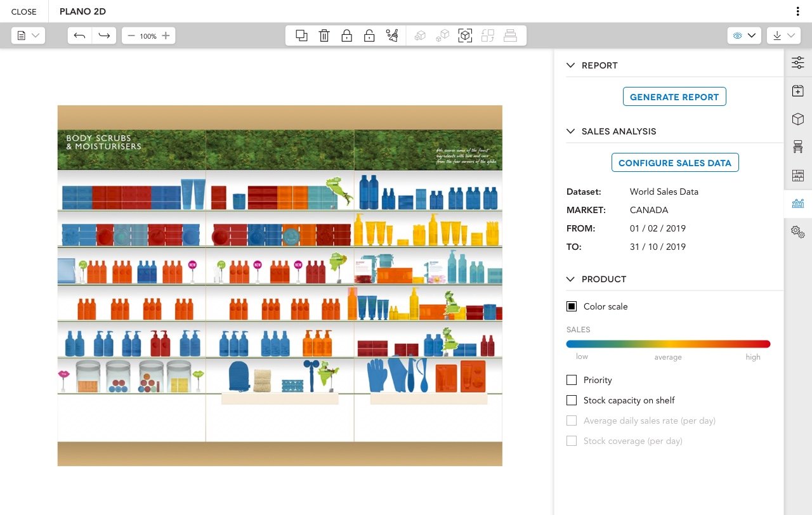The width and height of the screenshot is (812, 515).
Task: Collapse the PRODUCT section header
Action: coord(570,279)
